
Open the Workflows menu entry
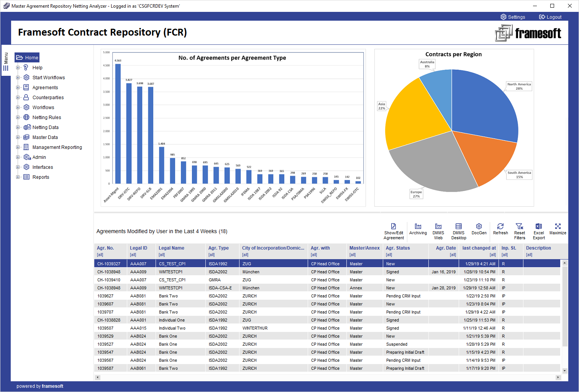(43, 108)
